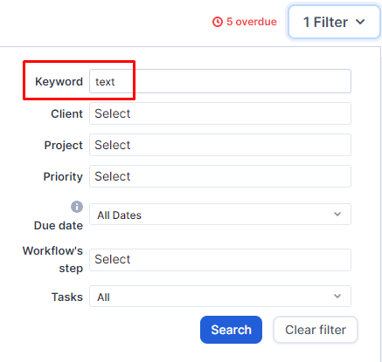Open the Client select box
Screen dimensions: 382x362
coord(220,114)
